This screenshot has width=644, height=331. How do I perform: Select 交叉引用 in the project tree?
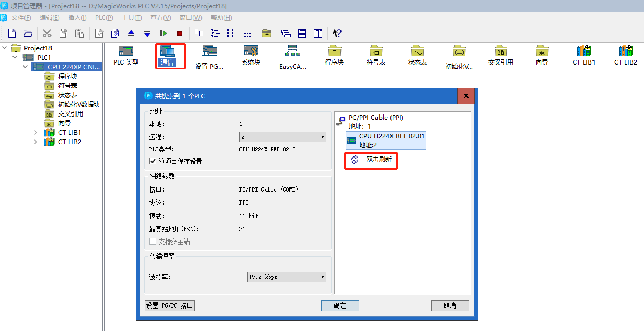70,113
